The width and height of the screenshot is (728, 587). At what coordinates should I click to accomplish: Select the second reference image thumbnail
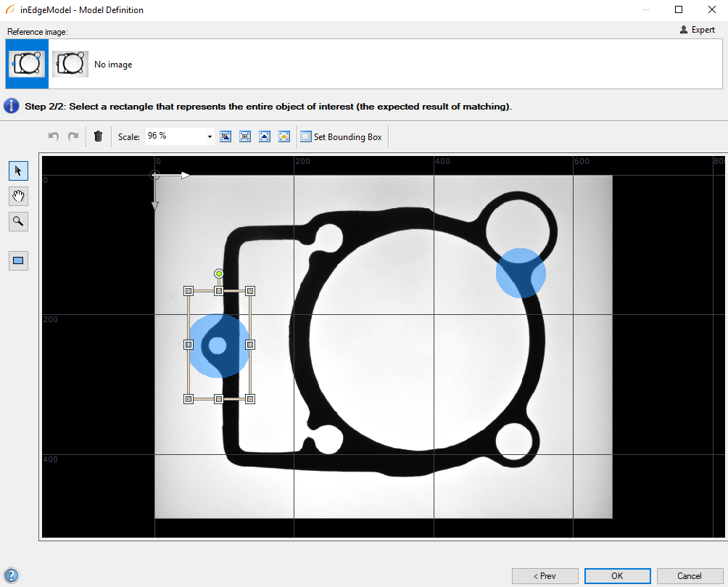70,64
